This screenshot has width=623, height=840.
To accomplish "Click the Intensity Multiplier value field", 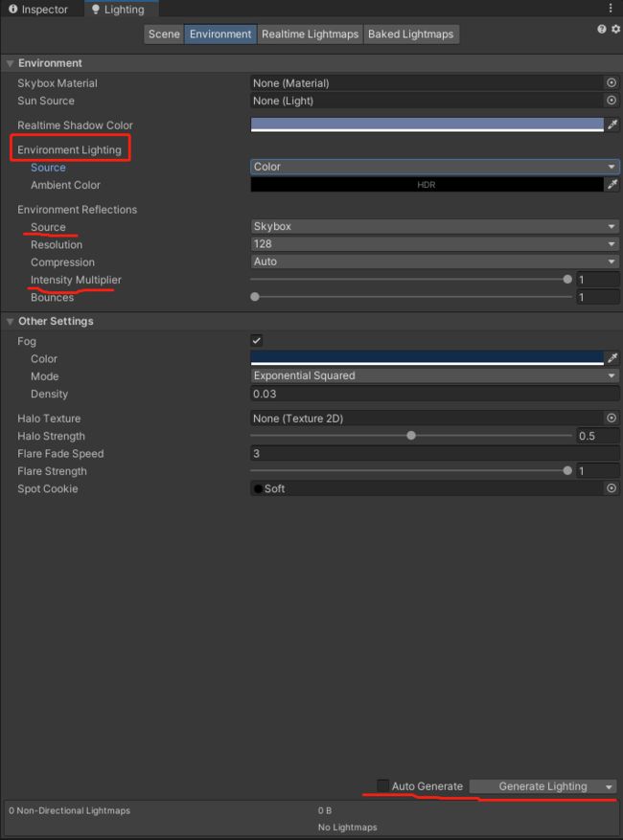I will click(598, 279).
